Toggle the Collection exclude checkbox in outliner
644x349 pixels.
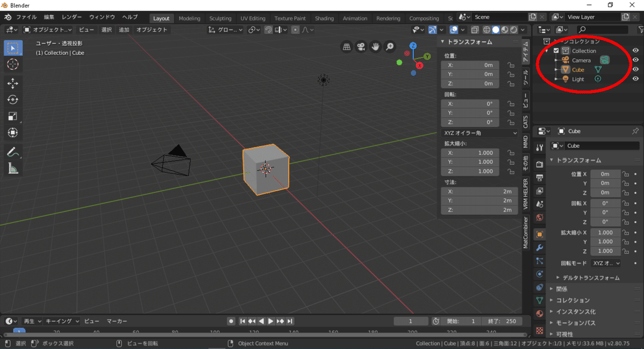coord(556,50)
